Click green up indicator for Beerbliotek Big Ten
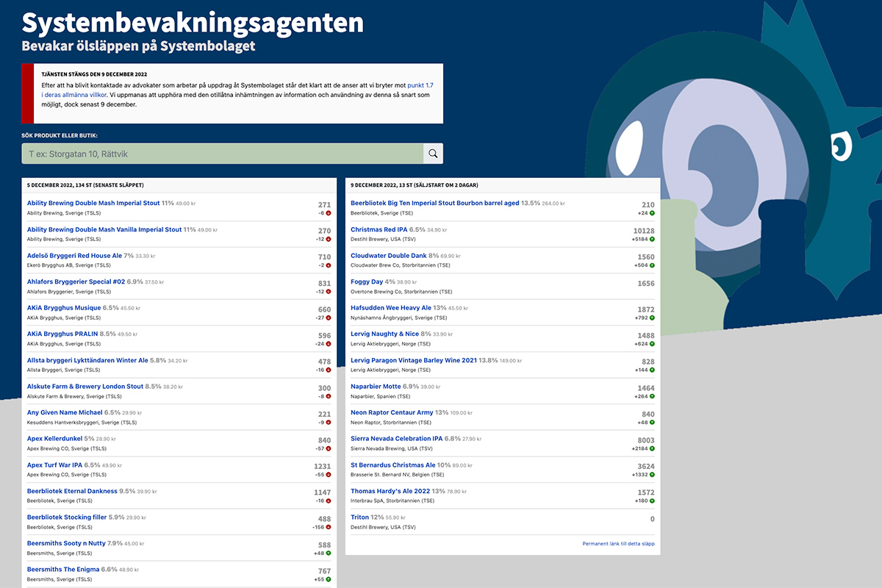882x588 pixels. (652, 213)
